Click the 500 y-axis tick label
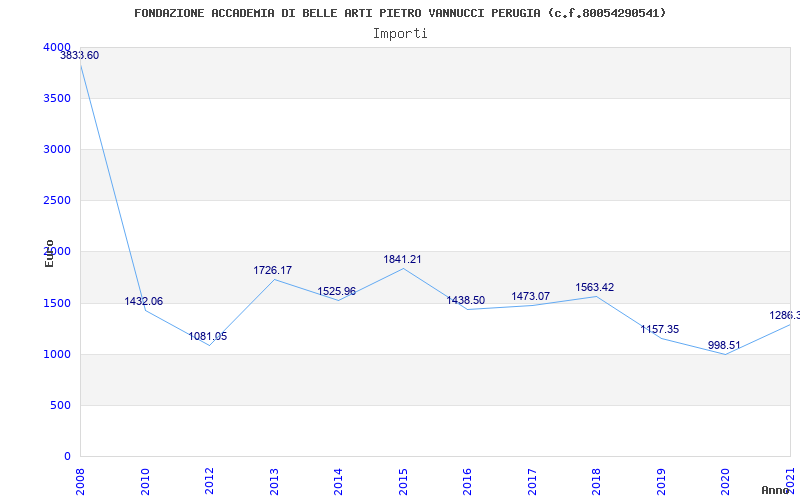 pos(60,405)
